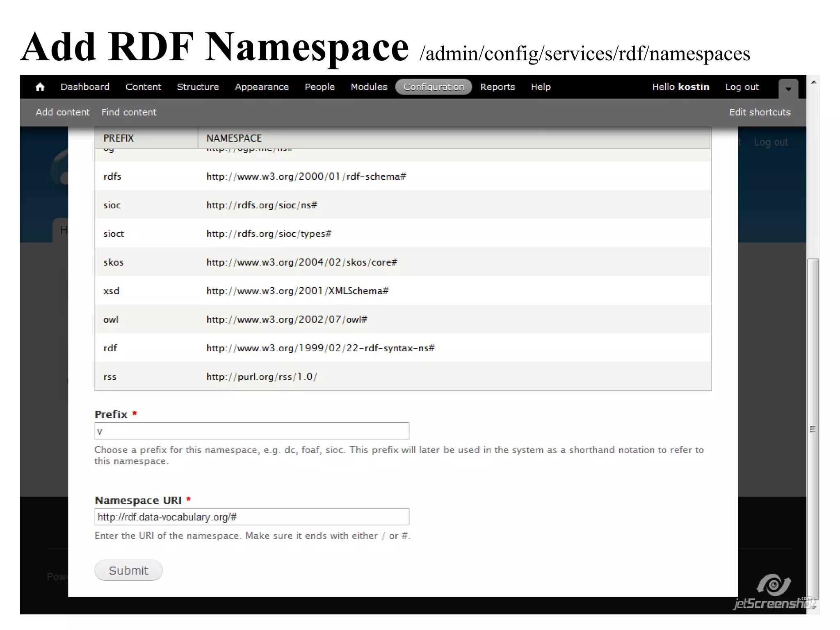
Task: Click the Prefix field label
Action: (111, 415)
